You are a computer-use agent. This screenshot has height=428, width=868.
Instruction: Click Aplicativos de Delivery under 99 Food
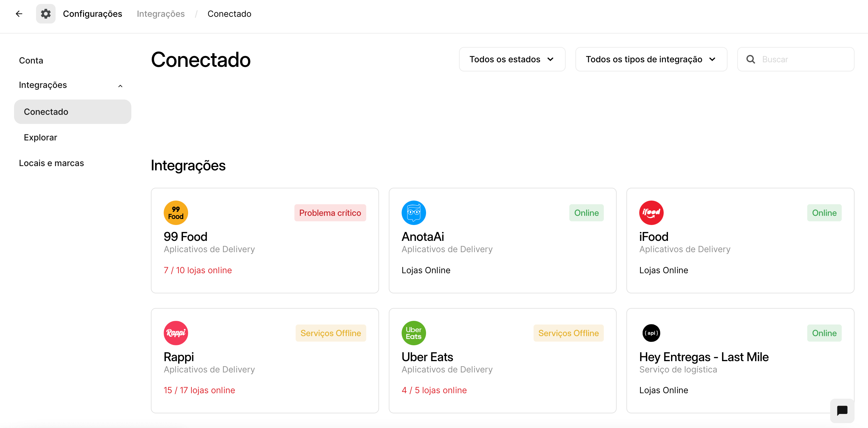(x=209, y=249)
